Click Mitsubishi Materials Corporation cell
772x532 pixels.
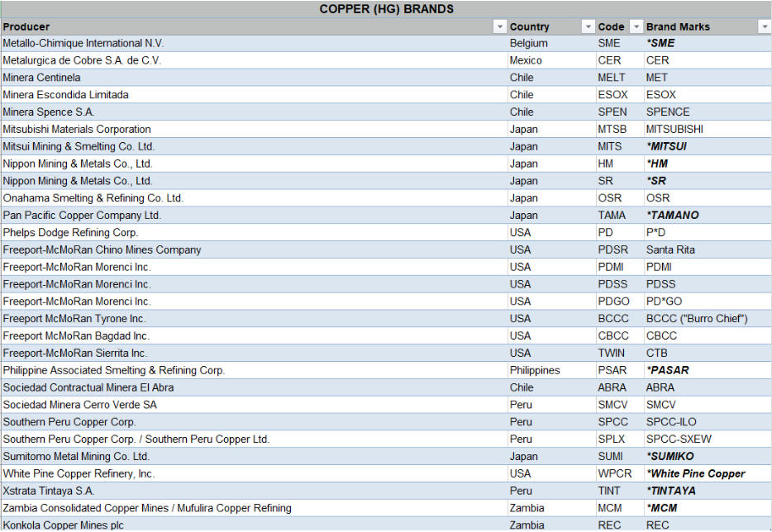click(x=254, y=130)
